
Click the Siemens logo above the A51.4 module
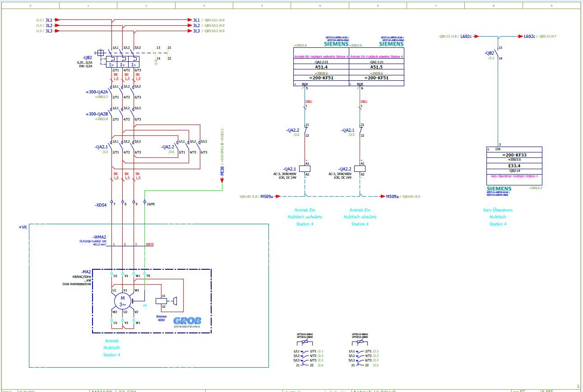pos(337,44)
